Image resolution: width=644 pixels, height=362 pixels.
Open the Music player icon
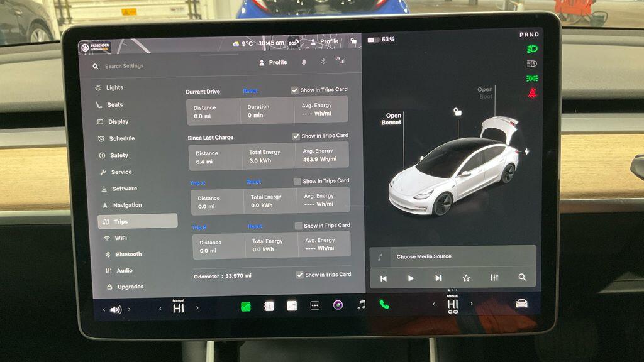[361, 306]
